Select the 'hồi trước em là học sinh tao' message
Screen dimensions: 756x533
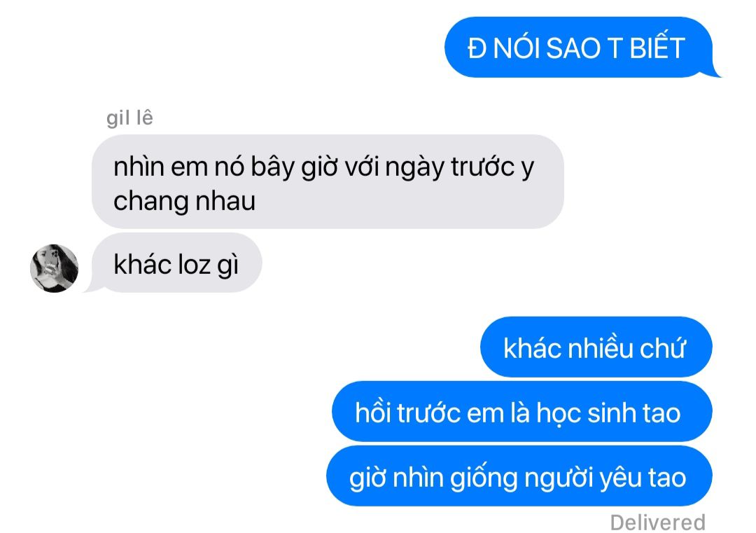521,411
